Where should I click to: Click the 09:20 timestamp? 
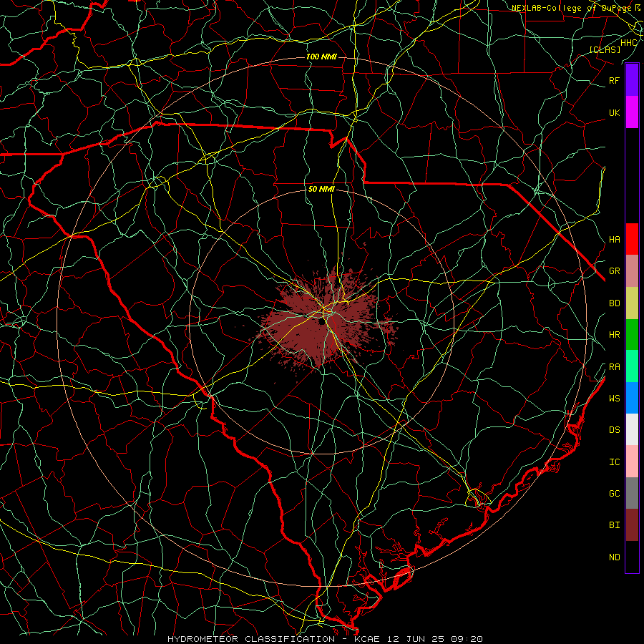pos(467,639)
